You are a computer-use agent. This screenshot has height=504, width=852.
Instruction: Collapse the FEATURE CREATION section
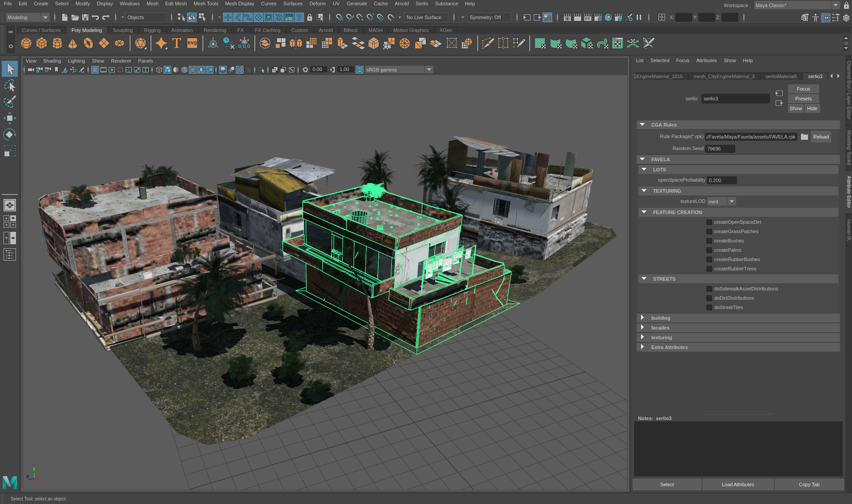(644, 212)
